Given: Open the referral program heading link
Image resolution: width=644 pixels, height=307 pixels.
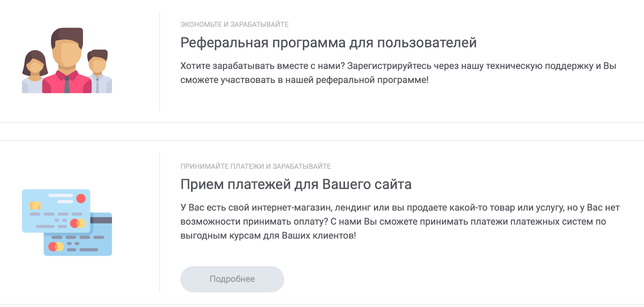Looking at the screenshot, I should click(328, 42).
